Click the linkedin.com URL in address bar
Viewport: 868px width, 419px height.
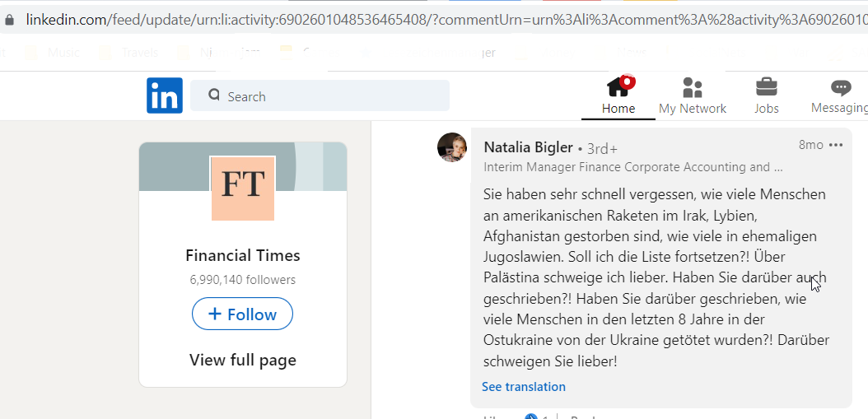tap(446, 20)
